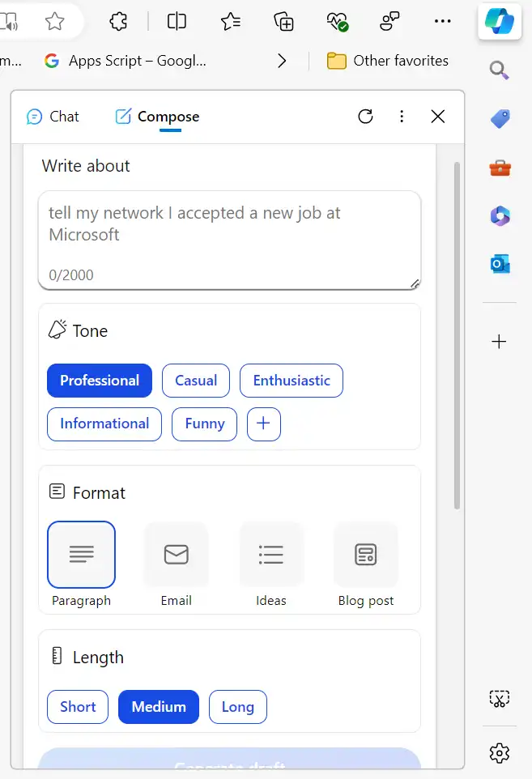Image resolution: width=532 pixels, height=779 pixels.
Task: Click the sidebar Search magnifier icon
Action: pos(500,70)
